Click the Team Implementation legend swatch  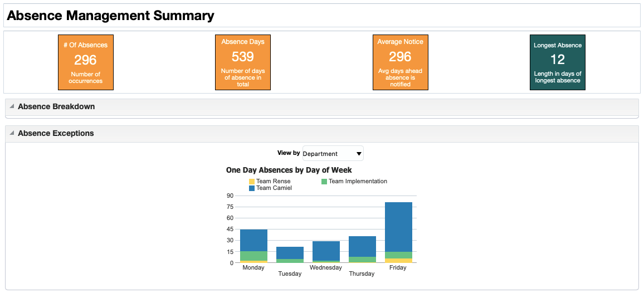pyautogui.click(x=324, y=181)
